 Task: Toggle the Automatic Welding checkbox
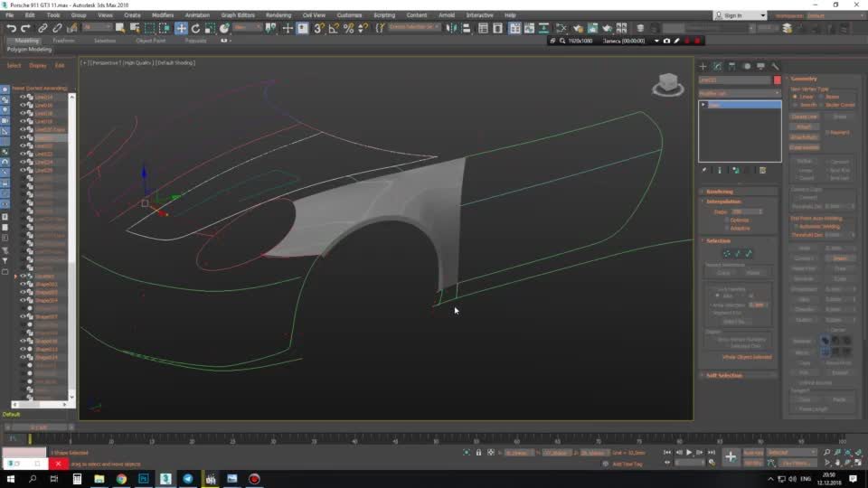pyautogui.click(x=797, y=226)
